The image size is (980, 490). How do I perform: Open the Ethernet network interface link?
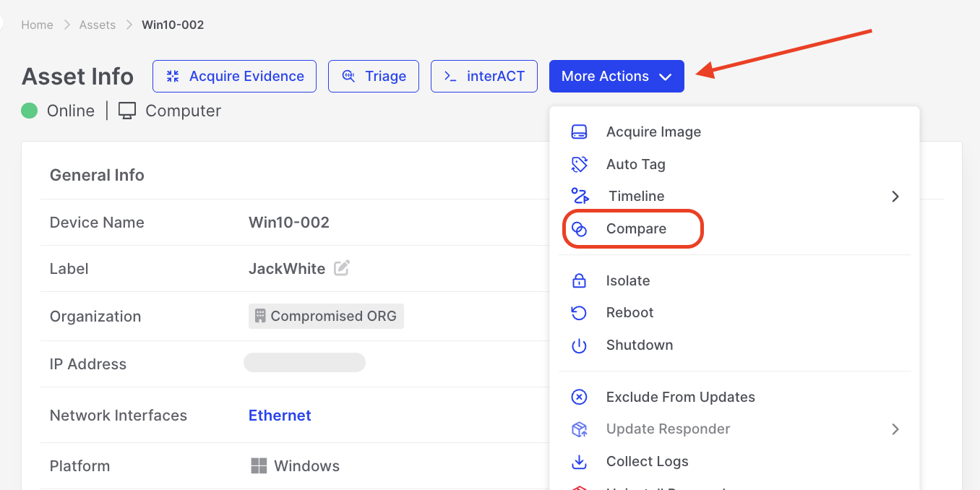pyautogui.click(x=280, y=416)
